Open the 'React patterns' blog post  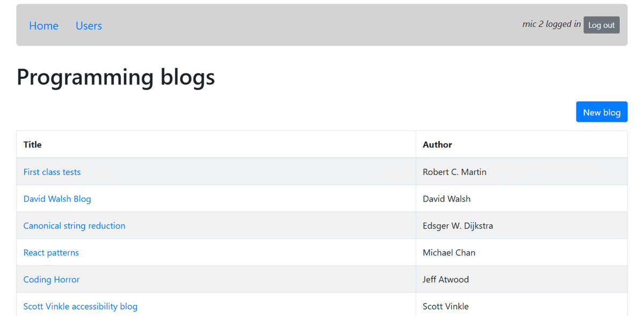click(51, 252)
